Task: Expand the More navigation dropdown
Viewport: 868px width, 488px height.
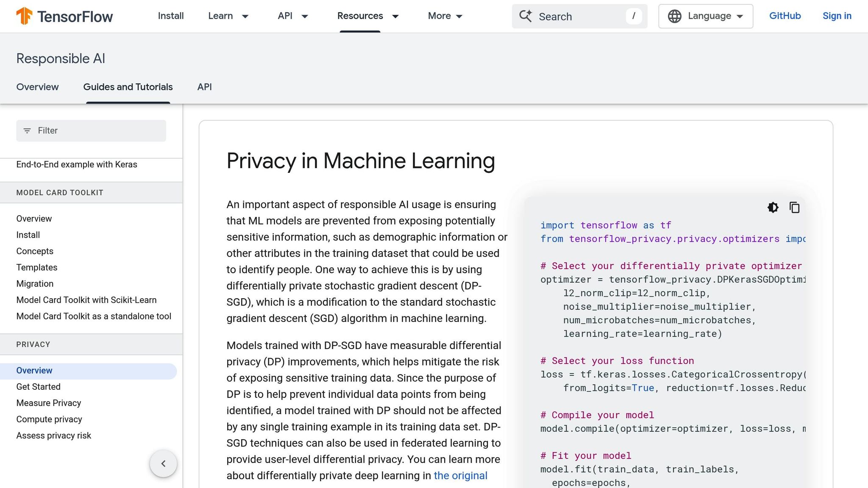Action: click(445, 16)
